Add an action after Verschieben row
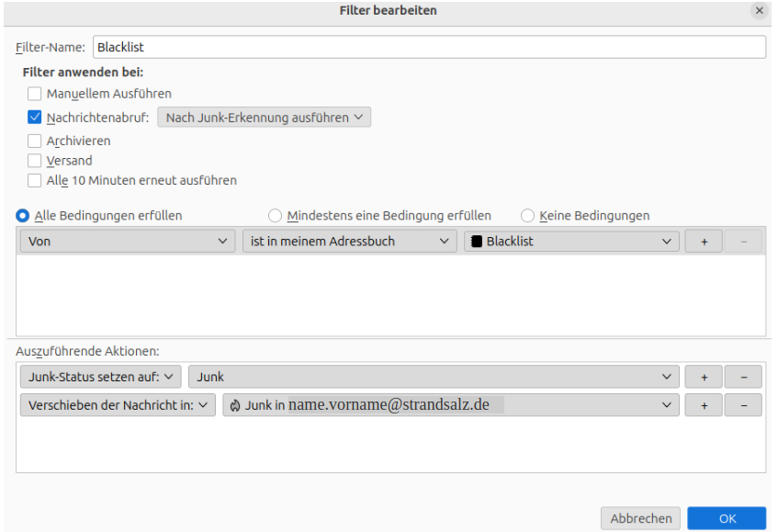This screenshot has width=778, height=532. click(x=705, y=405)
